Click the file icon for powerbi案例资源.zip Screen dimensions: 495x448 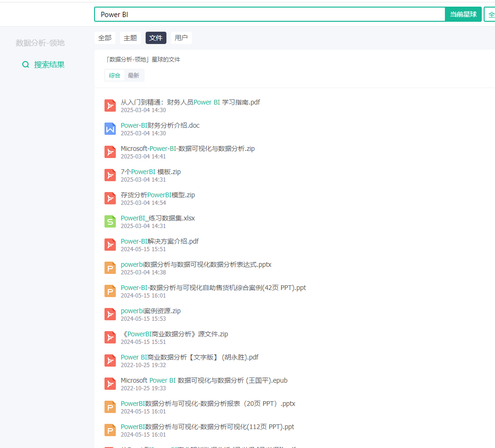[x=110, y=314]
